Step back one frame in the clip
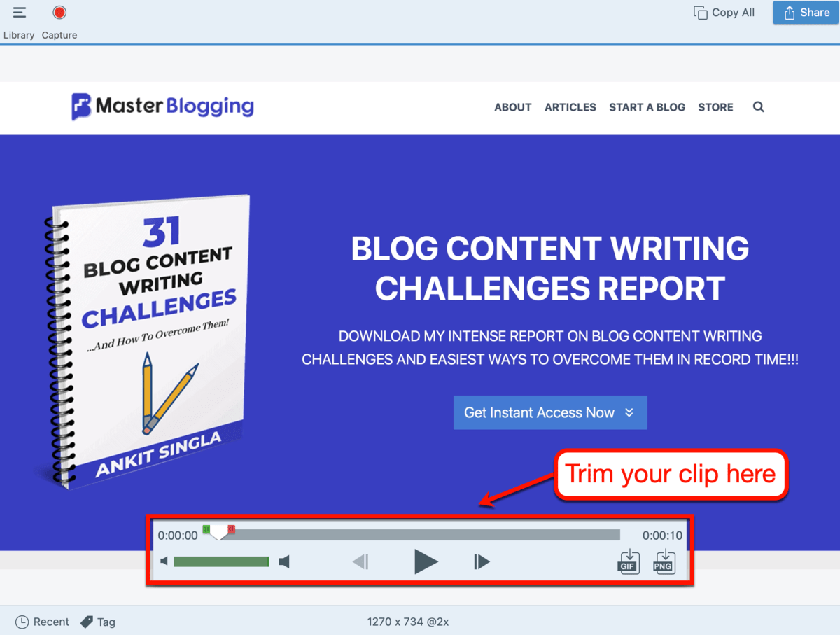Screen dimensions: 840x635 [x=360, y=561]
